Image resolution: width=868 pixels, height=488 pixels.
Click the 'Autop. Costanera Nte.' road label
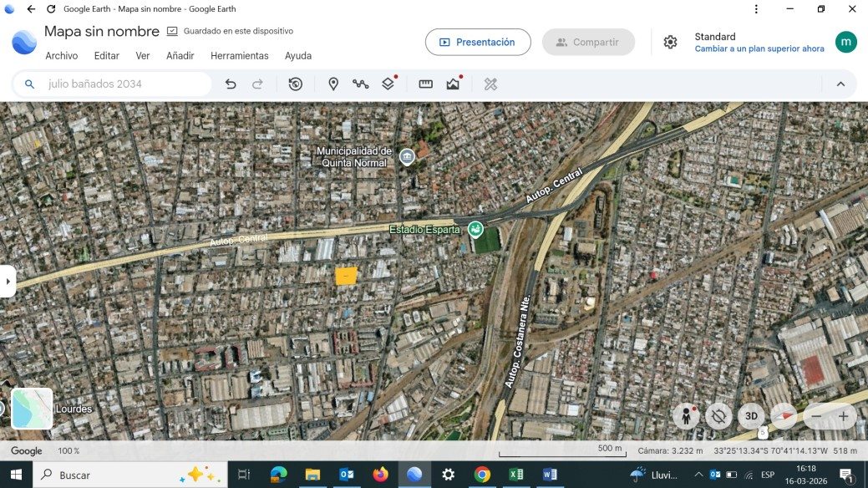[x=516, y=341]
